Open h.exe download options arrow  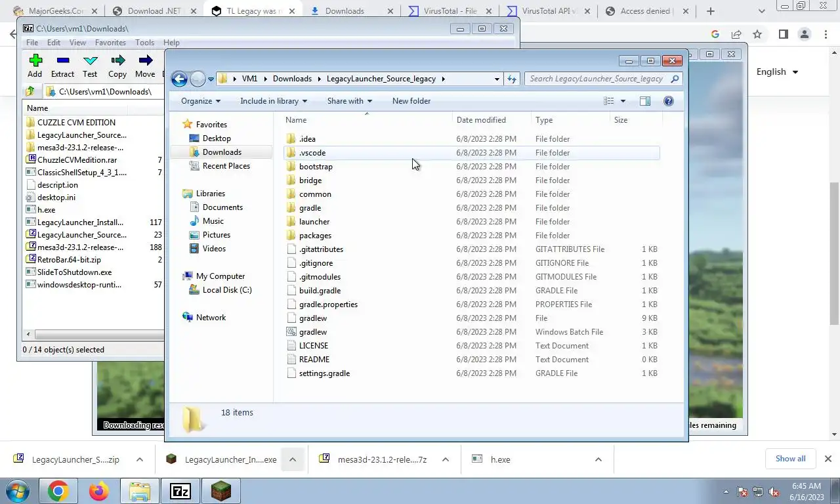[x=598, y=459]
